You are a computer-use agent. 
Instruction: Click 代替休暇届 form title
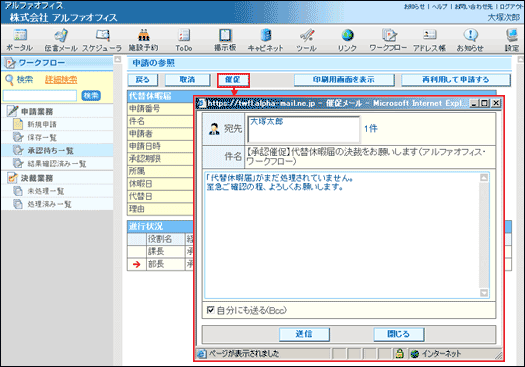coord(150,96)
